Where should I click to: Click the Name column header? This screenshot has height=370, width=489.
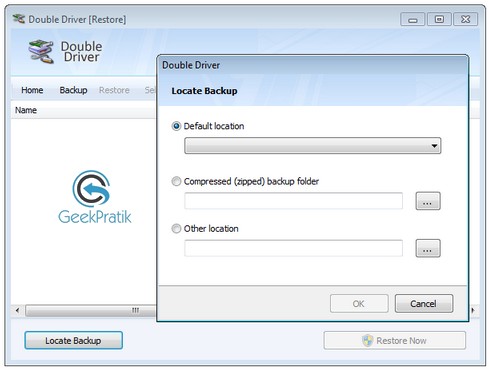(x=83, y=110)
